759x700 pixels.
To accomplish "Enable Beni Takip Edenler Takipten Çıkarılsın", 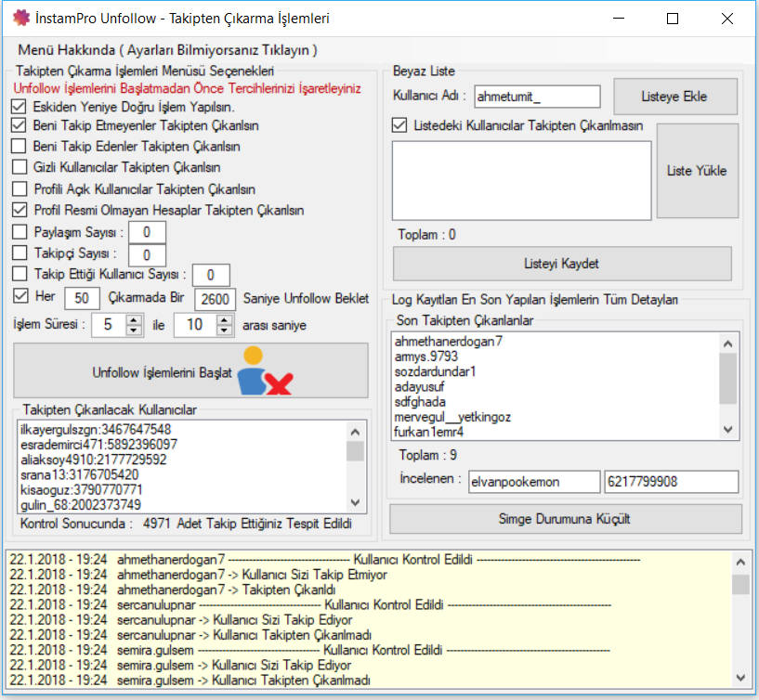I will 19,146.
